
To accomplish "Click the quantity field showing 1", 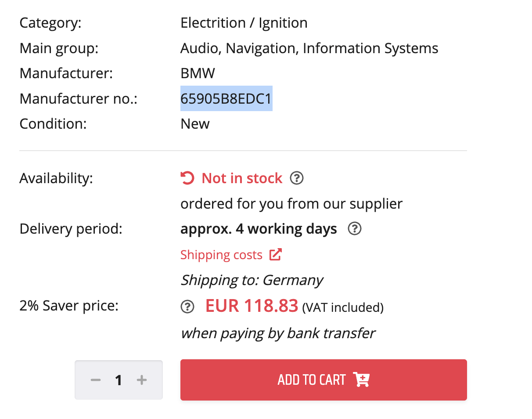I will tap(119, 380).
